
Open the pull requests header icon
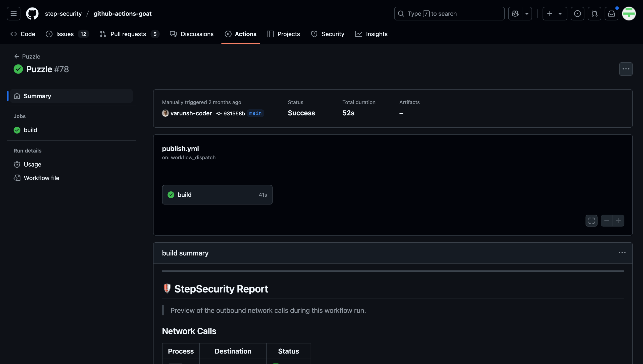pyautogui.click(x=594, y=14)
